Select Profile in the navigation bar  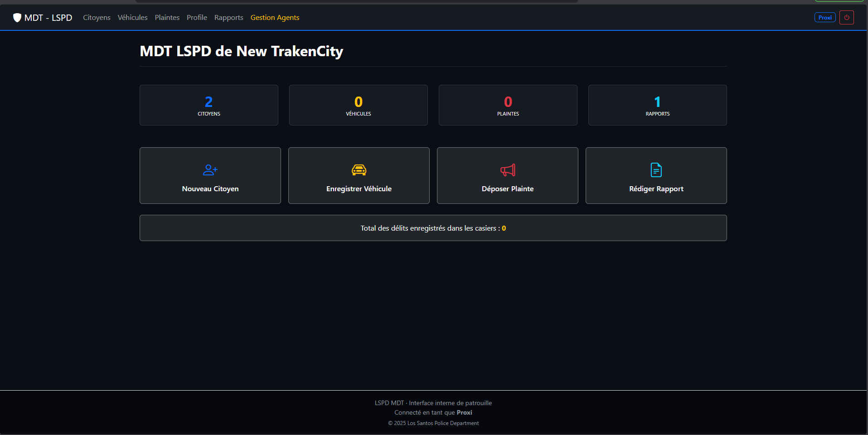tap(197, 18)
